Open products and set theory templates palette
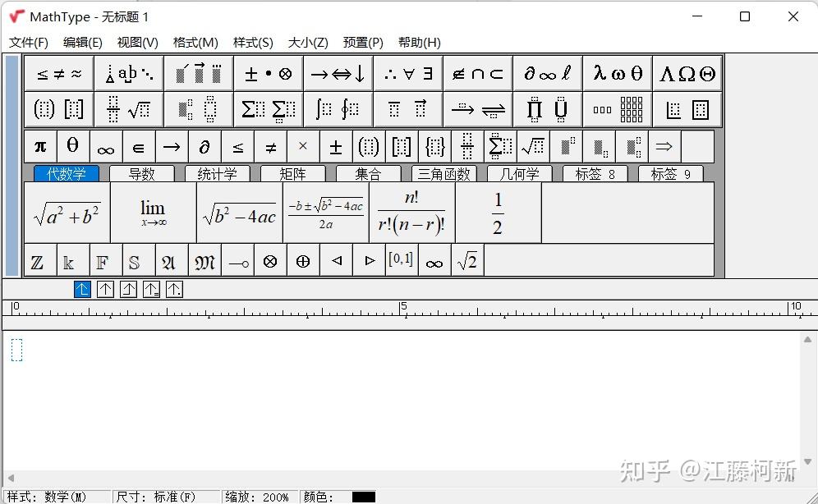818x504 pixels. pyautogui.click(x=548, y=109)
